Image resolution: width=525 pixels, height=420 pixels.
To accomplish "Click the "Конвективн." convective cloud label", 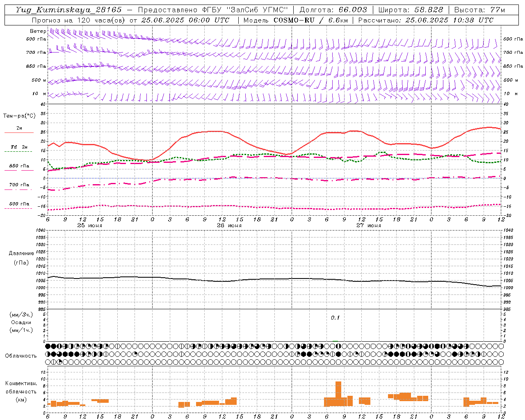I will point(21,383).
